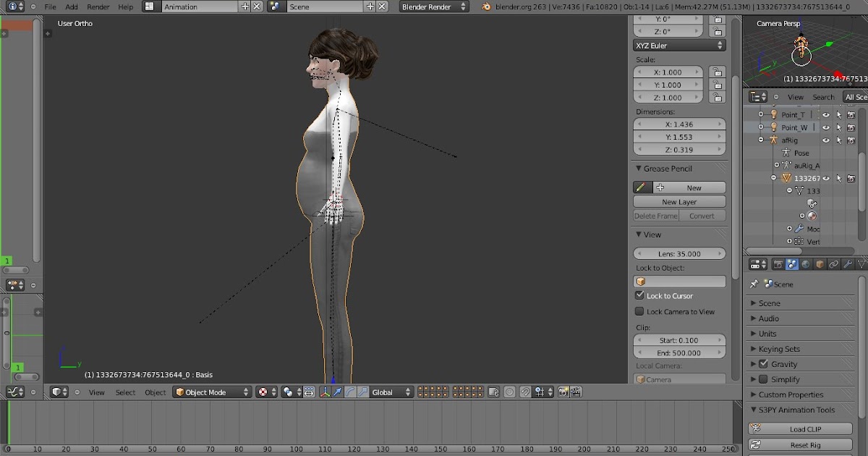Enable the snap magnet icon
The width and height of the screenshot is (868, 456).
click(527, 392)
